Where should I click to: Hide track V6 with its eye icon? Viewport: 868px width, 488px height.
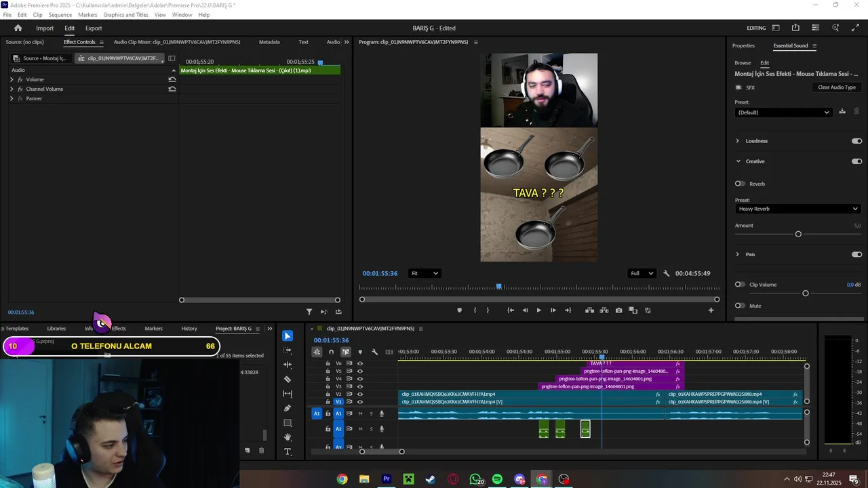tap(360, 363)
